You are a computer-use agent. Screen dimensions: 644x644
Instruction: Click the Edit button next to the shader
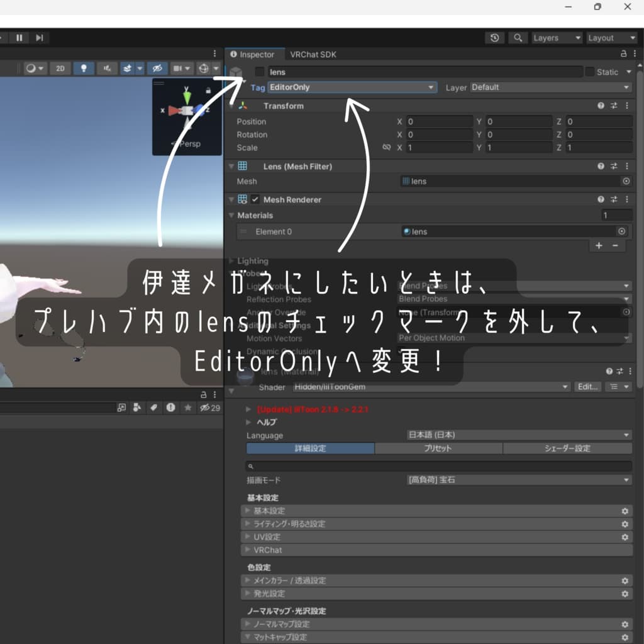(587, 387)
